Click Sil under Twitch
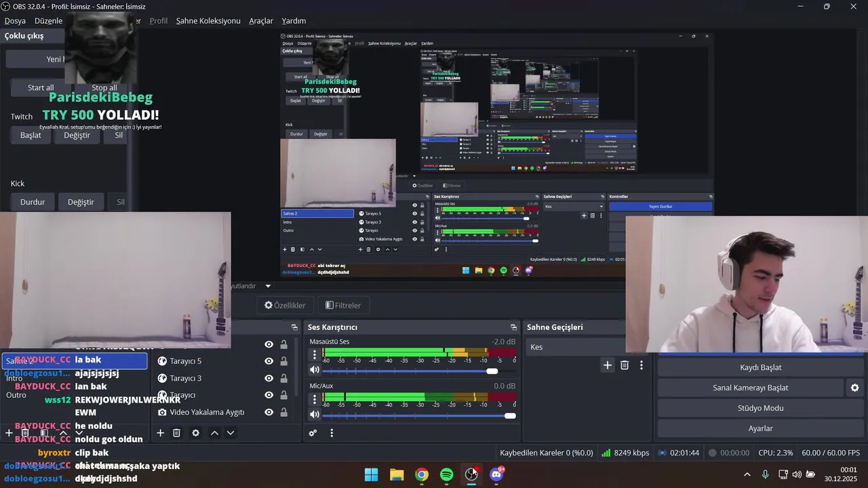868x488 pixels. click(x=119, y=135)
